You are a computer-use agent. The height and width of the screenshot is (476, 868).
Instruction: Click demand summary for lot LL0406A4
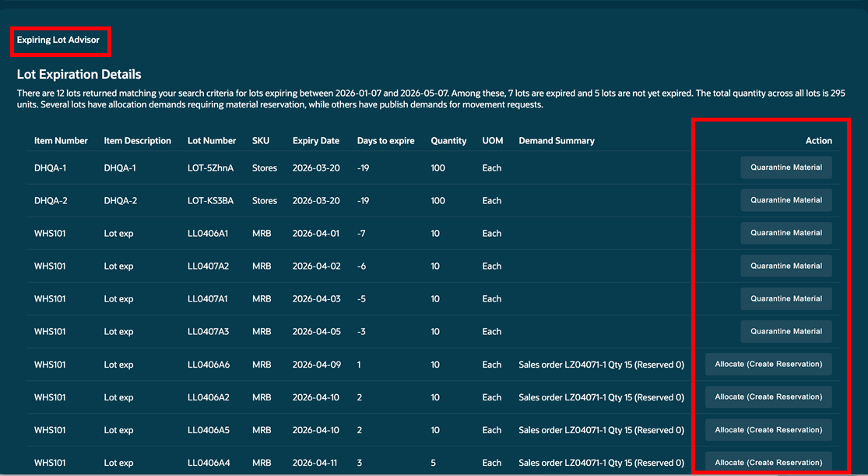tap(601, 463)
